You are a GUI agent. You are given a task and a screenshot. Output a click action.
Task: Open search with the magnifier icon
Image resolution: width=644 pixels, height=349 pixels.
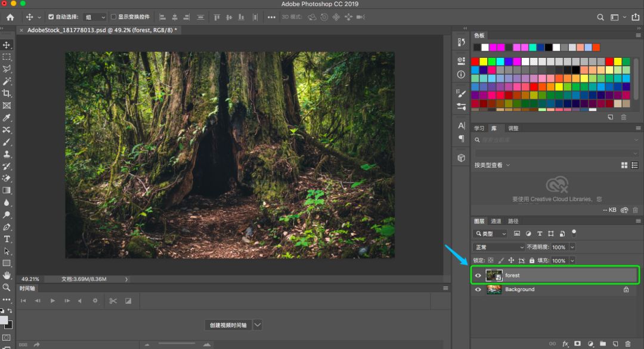click(x=601, y=17)
